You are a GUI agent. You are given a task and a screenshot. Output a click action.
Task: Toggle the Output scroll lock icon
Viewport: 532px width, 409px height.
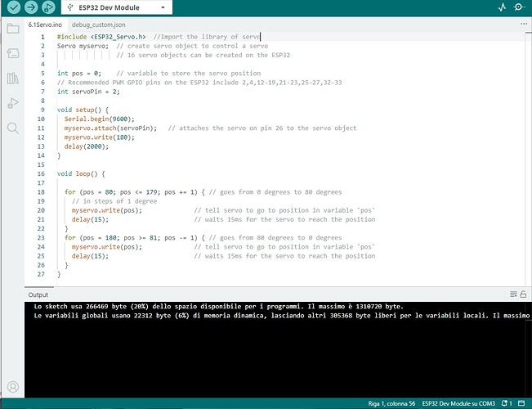523,294
